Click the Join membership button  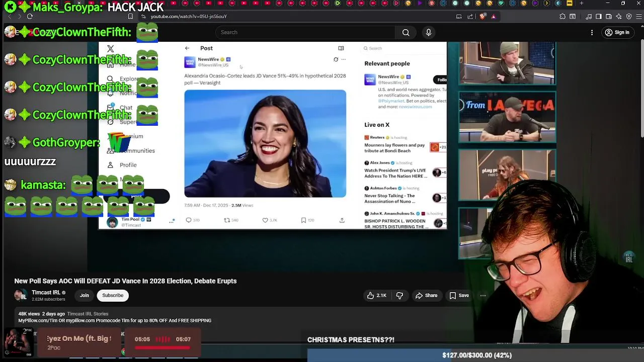click(84, 295)
